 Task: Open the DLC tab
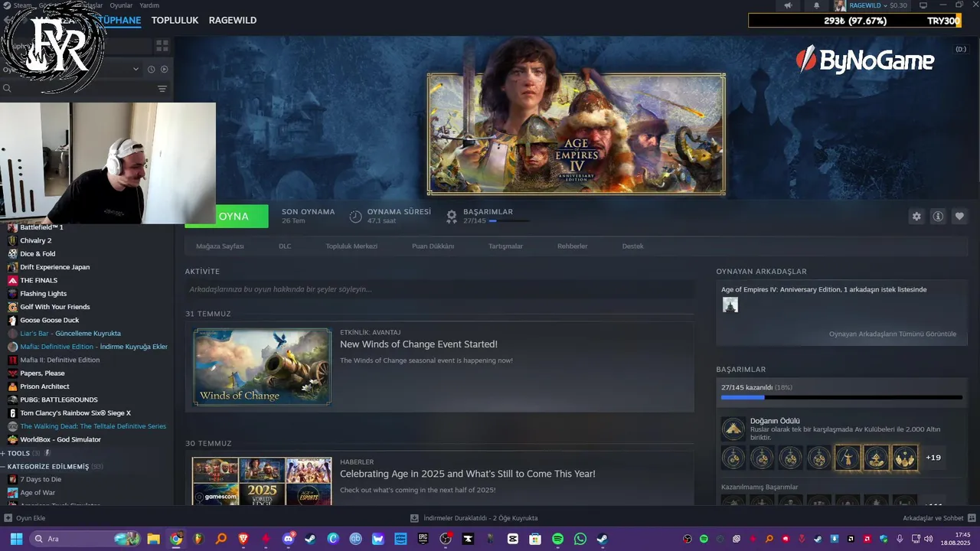tap(285, 246)
